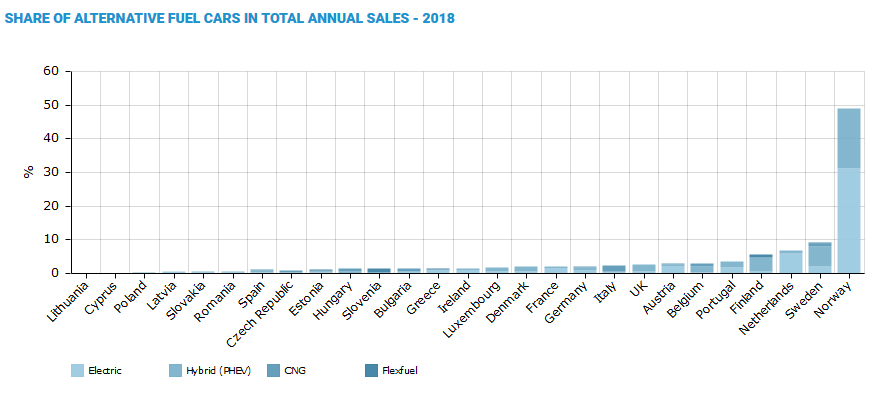881x400 pixels.
Task: Click the Electric legend color swatch
Action: [x=77, y=371]
